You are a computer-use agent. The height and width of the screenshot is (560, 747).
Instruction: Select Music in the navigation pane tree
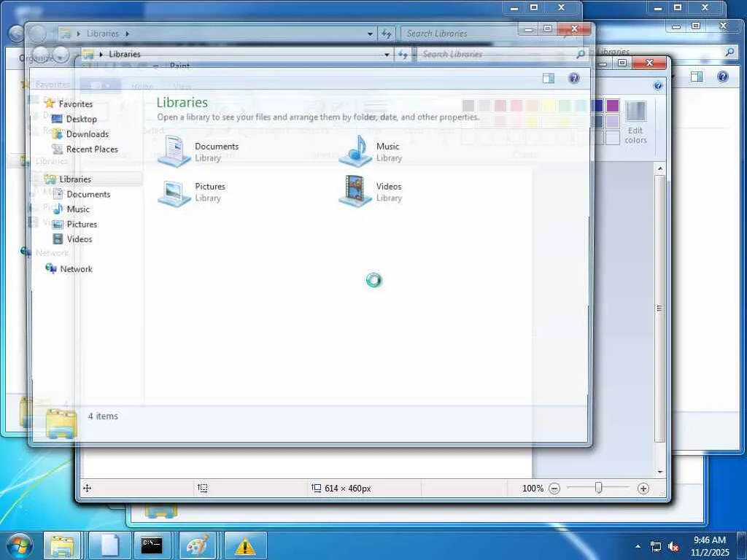77,209
